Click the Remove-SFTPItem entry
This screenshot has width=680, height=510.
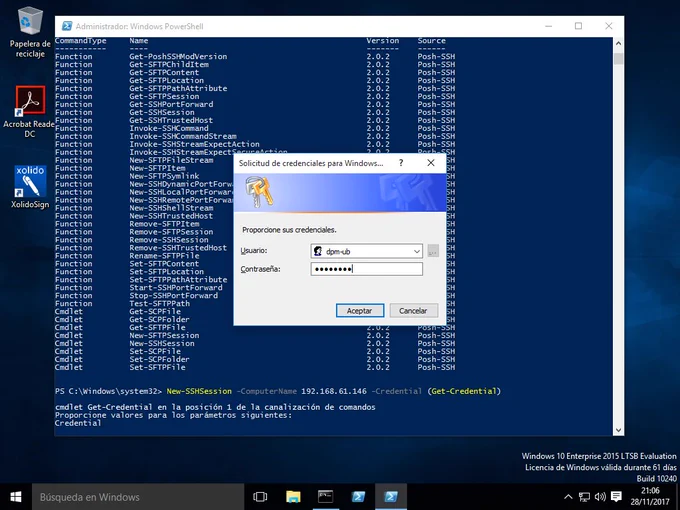click(x=164, y=224)
